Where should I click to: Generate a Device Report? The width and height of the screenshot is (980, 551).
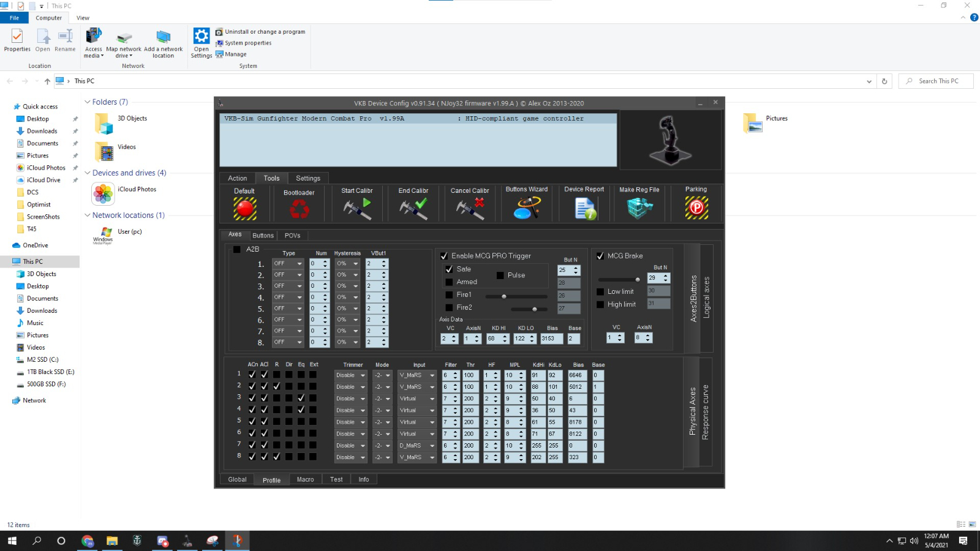coord(584,209)
